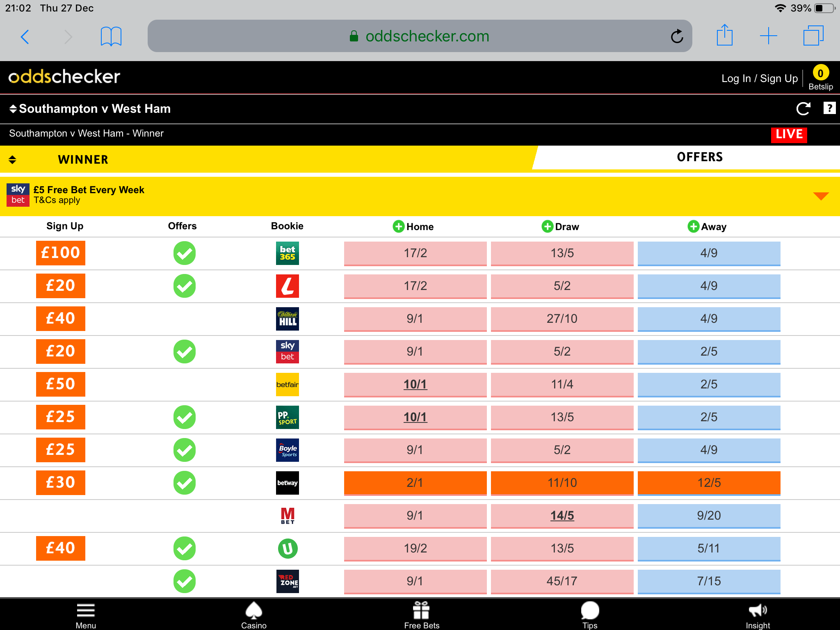The height and width of the screenshot is (630, 840).
Task: Toggle offers checkmark for RedZone row
Action: 185,581
